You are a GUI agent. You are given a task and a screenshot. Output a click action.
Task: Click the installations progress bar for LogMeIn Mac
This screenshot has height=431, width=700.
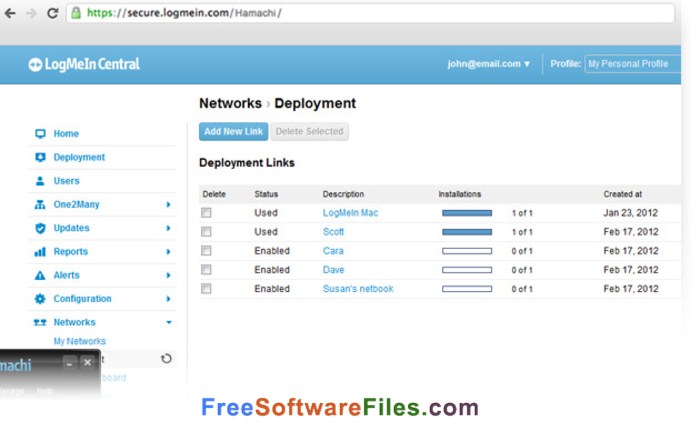(x=467, y=213)
